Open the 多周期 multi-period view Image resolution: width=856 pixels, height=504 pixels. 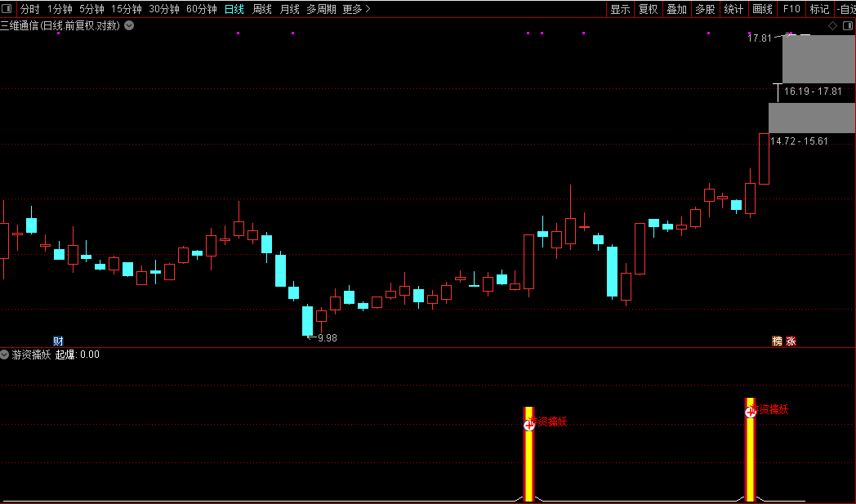321,9
